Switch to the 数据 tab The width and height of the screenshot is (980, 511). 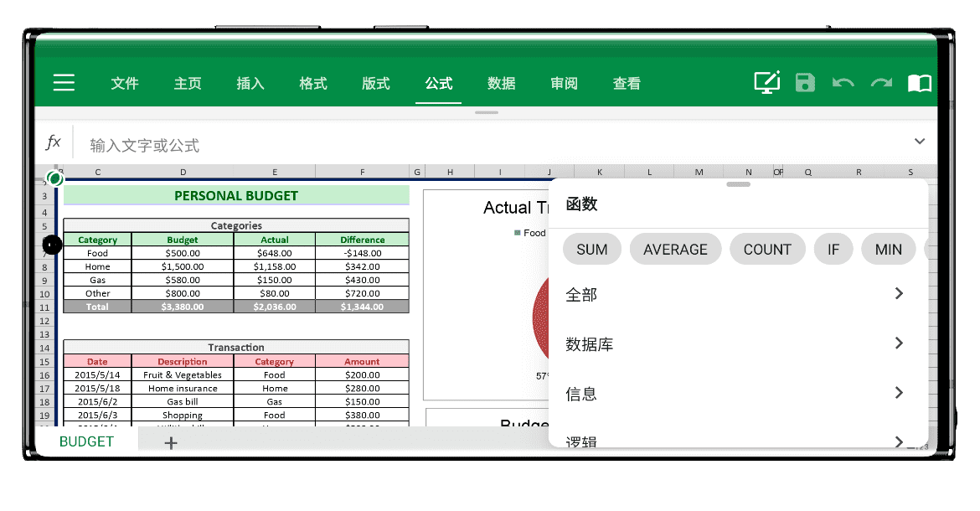[x=501, y=83]
